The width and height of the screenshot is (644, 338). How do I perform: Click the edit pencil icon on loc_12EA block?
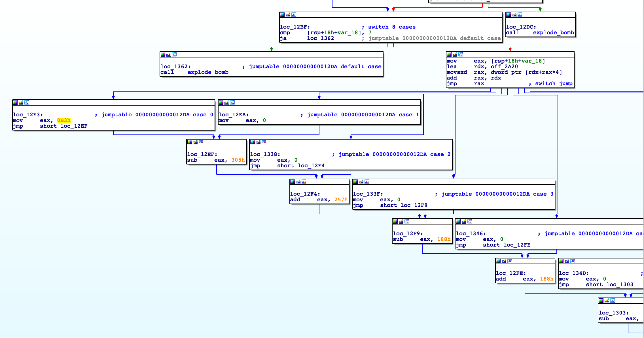(227, 102)
